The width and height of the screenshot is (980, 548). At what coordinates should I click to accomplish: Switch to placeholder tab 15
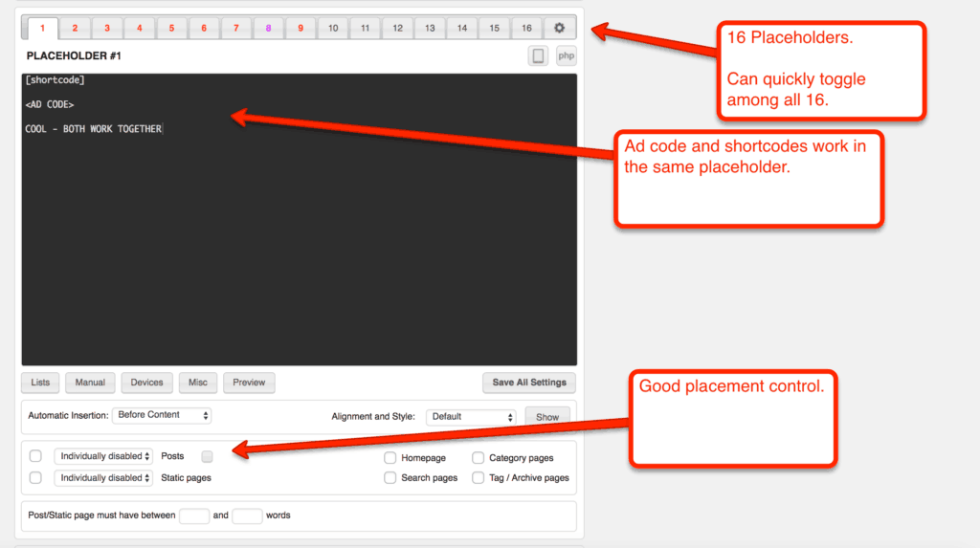tap(495, 28)
